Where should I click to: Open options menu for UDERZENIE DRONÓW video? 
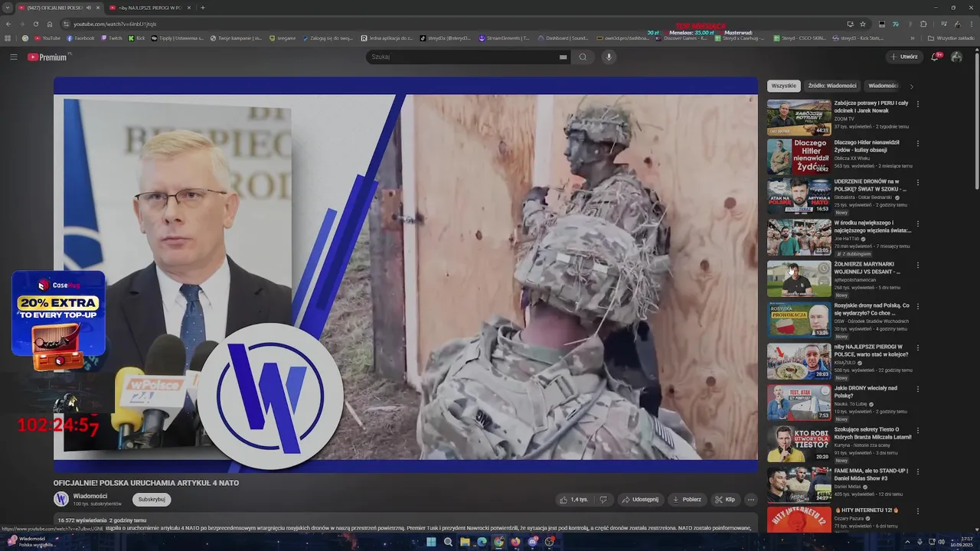917,183
